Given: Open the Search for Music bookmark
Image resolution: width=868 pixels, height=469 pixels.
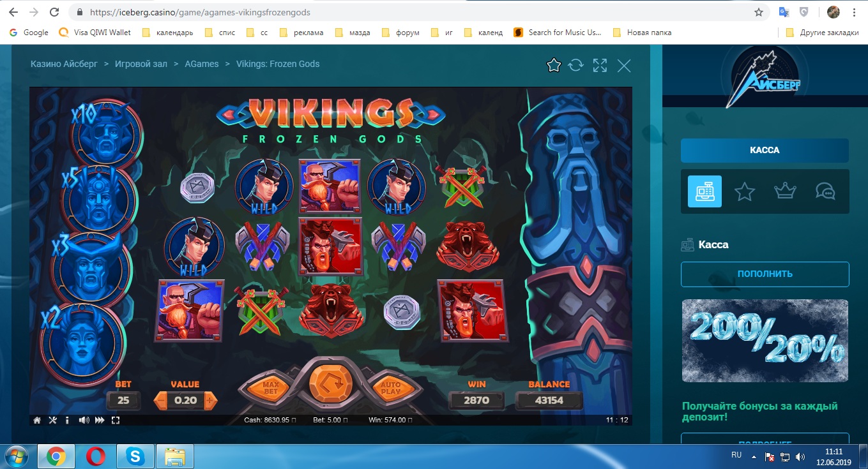Looking at the screenshot, I should 558,33.
